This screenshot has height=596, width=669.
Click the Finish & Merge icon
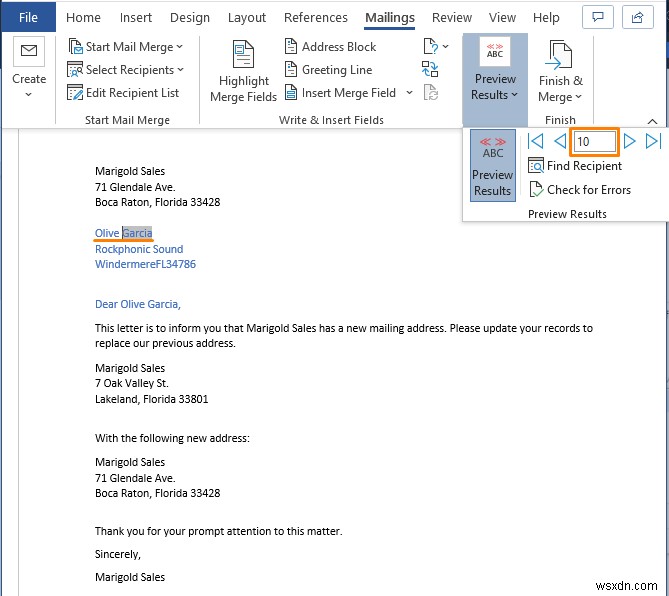(560, 54)
